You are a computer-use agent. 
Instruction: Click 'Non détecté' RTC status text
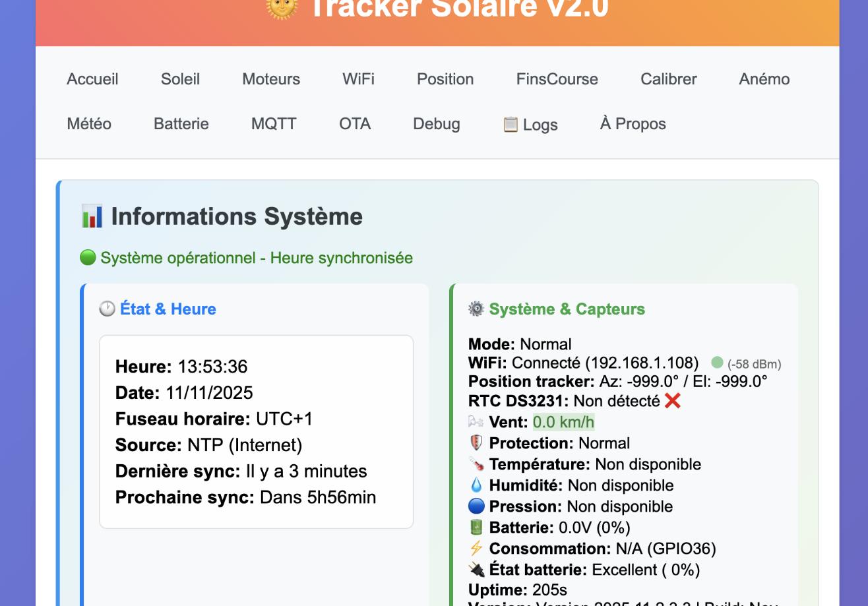(616, 401)
